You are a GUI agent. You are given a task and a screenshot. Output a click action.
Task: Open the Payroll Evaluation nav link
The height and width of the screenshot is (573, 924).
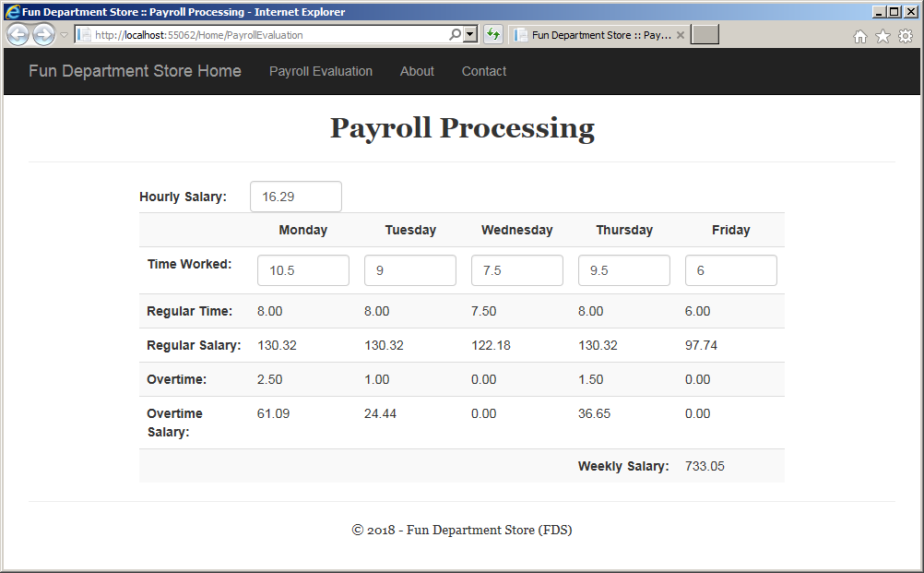[321, 71]
